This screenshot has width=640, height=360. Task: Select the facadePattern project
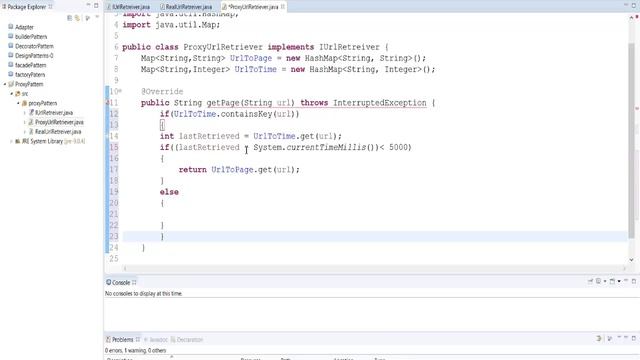tap(31, 65)
